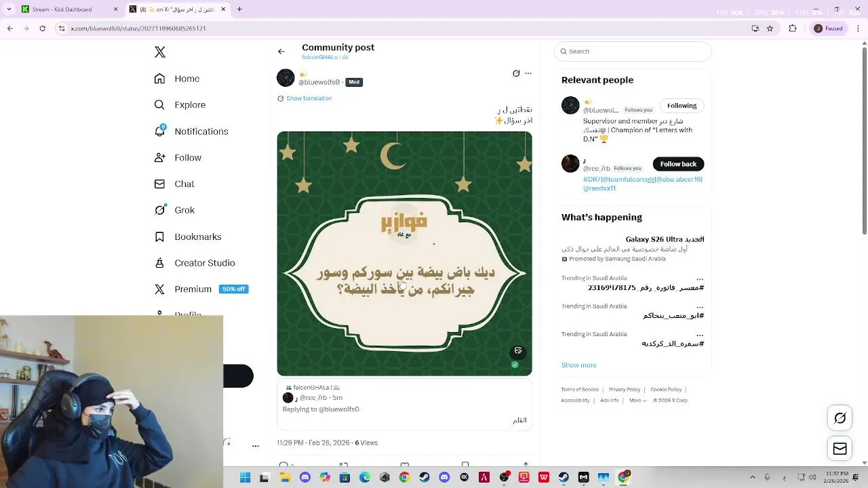The width and height of the screenshot is (868, 488).
Task: Toggle Following for the @bluewol account
Action: (x=682, y=106)
